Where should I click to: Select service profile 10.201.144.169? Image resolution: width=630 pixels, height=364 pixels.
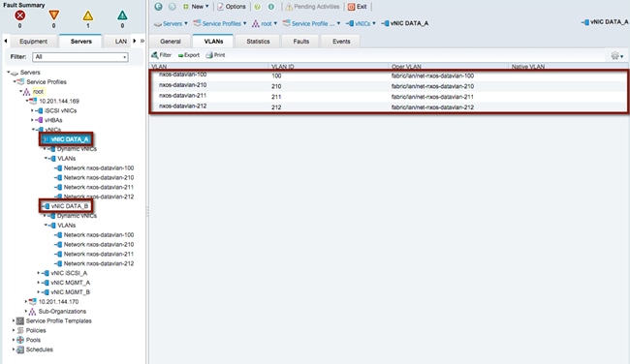[59, 101]
